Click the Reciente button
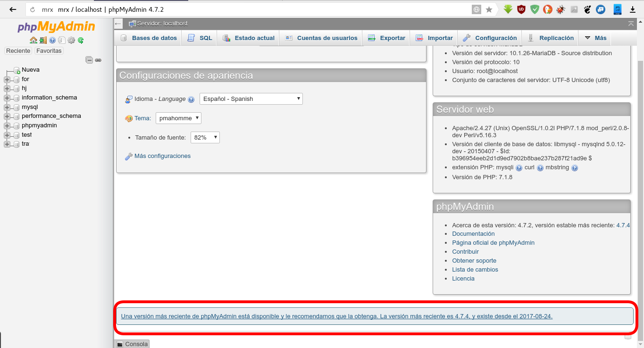This screenshot has width=644, height=348. (18, 51)
